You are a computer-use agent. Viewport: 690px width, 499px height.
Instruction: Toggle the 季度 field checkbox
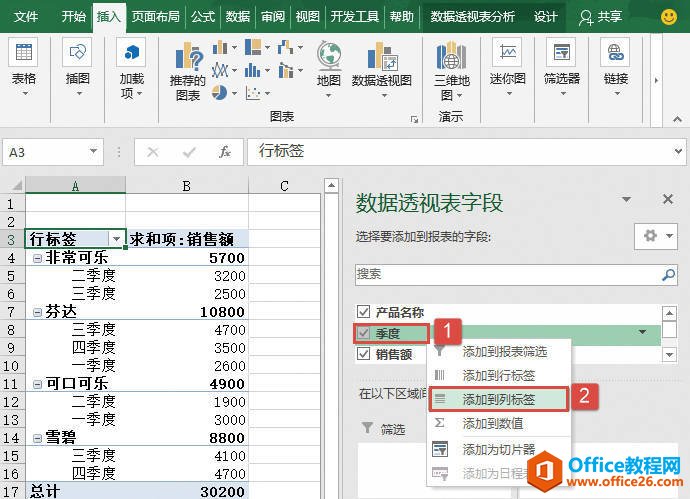[363, 333]
